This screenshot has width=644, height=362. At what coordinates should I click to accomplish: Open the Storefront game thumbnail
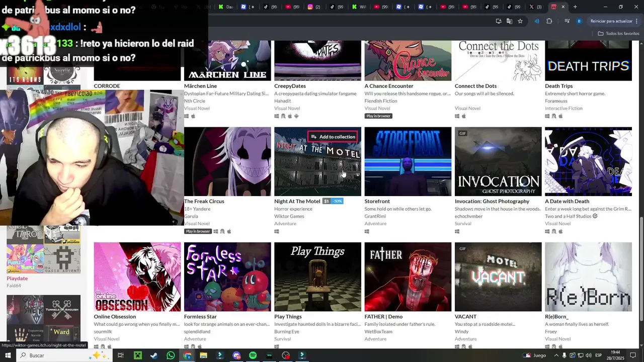tap(408, 161)
